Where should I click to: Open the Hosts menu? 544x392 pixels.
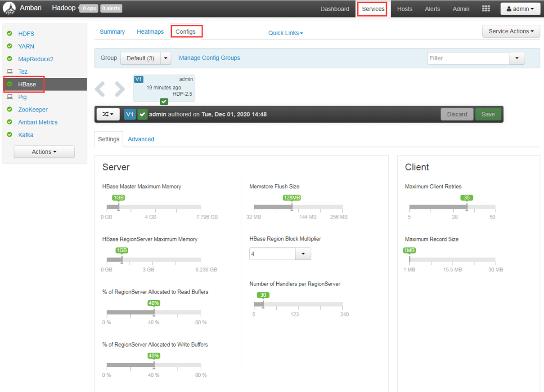pyautogui.click(x=405, y=9)
